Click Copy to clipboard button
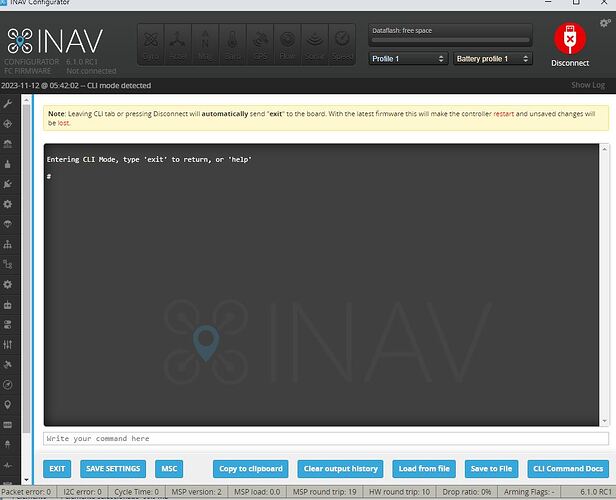The image size is (616, 500). coord(251,469)
